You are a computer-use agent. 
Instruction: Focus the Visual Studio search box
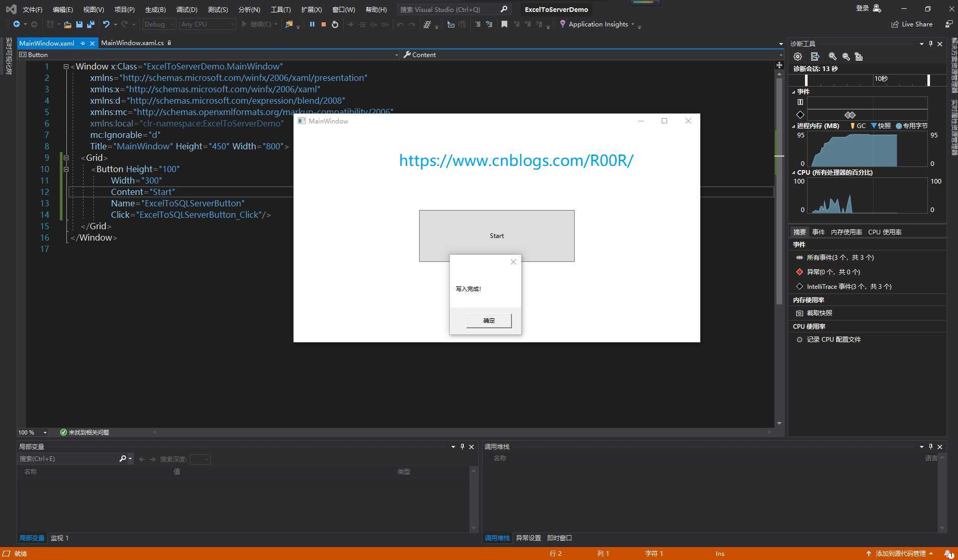point(453,9)
